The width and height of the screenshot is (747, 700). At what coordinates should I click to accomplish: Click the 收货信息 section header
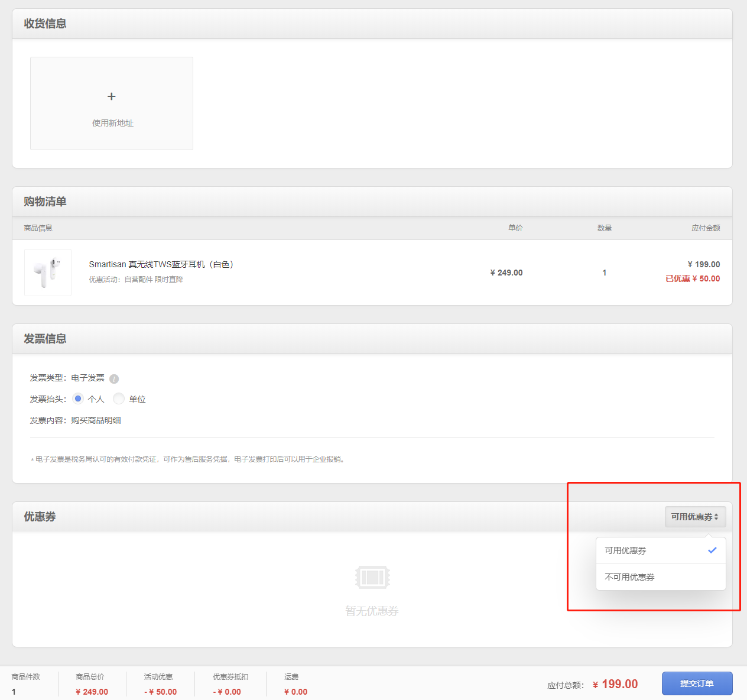(45, 24)
